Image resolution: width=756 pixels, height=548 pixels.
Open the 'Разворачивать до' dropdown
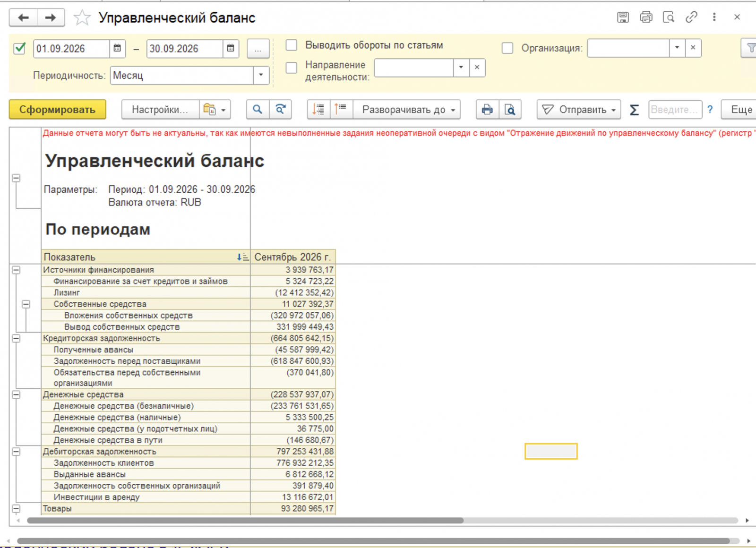point(408,110)
